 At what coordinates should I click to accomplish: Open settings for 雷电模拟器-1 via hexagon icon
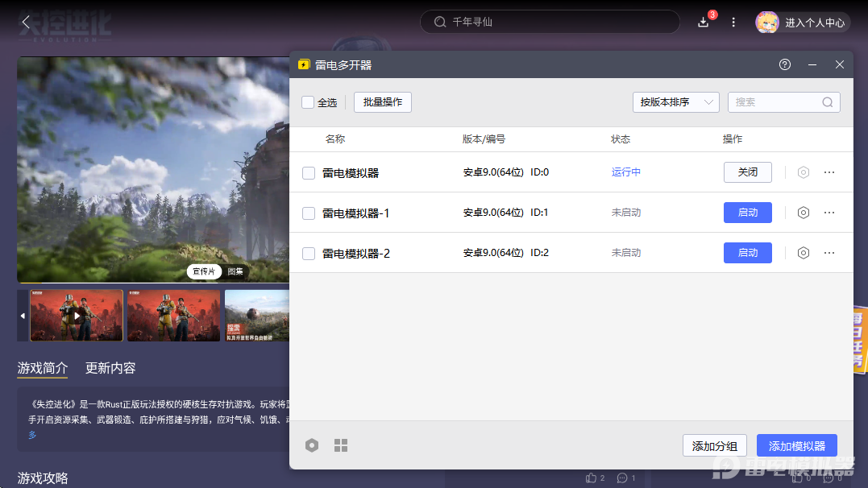pyautogui.click(x=803, y=213)
